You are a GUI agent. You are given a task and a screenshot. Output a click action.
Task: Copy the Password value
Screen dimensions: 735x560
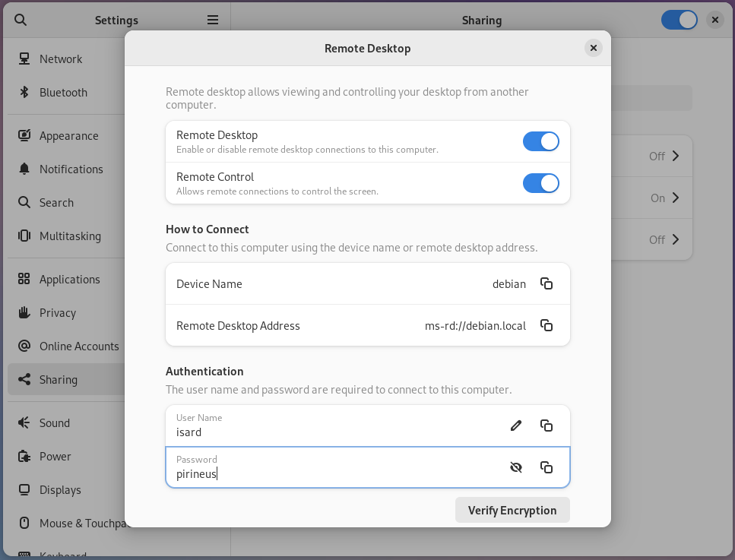[x=546, y=467]
